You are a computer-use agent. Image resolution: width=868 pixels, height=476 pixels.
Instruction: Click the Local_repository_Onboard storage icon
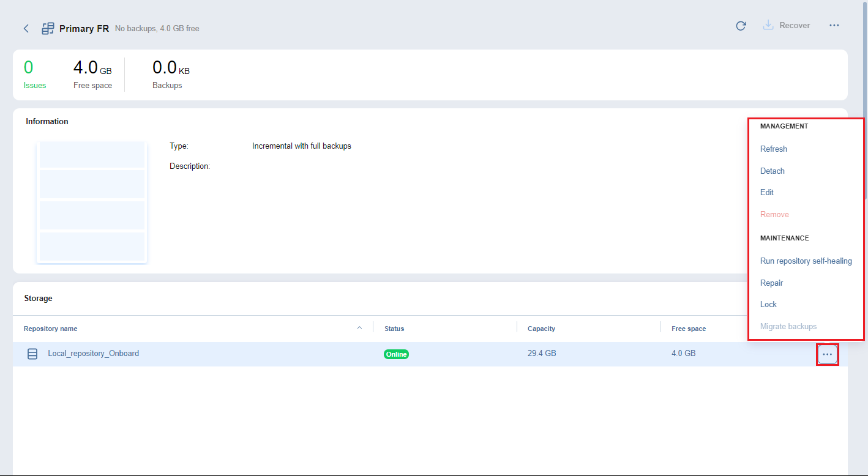pyautogui.click(x=32, y=354)
